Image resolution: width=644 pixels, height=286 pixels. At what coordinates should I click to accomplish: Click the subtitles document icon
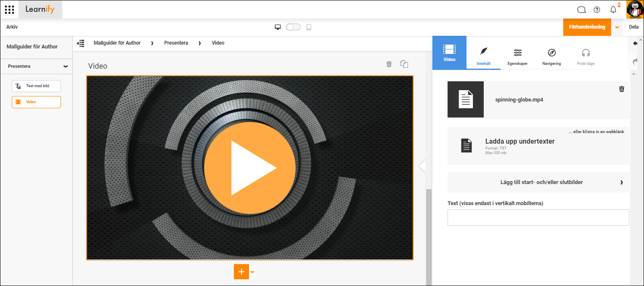(466, 145)
